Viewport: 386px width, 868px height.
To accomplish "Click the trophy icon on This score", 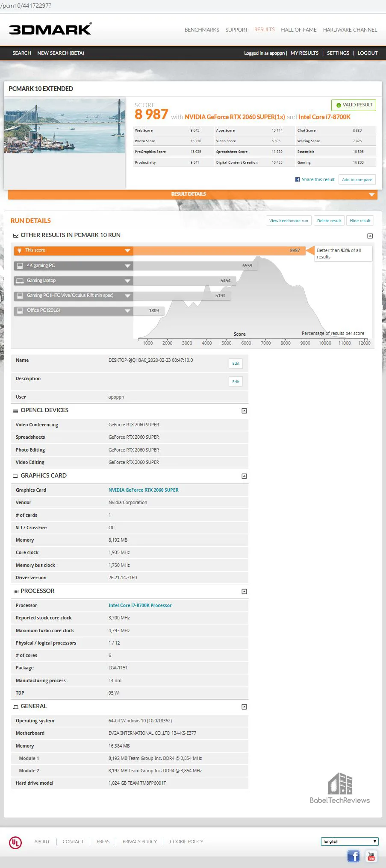I will click(x=20, y=250).
